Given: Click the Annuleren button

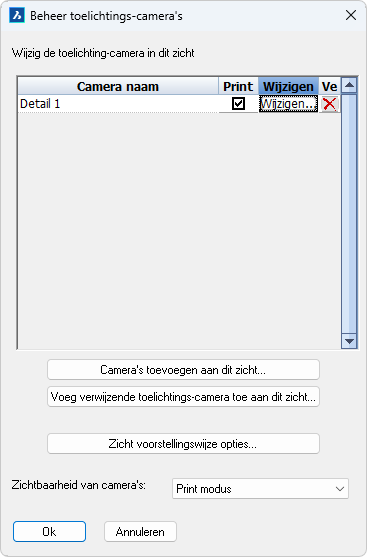Looking at the screenshot, I should 140,532.
